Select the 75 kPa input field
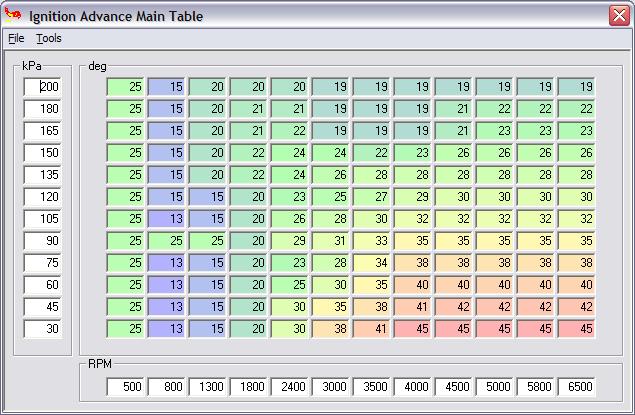Image resolution: width=635 pixels, height=415 pixels. coord(42,263)
